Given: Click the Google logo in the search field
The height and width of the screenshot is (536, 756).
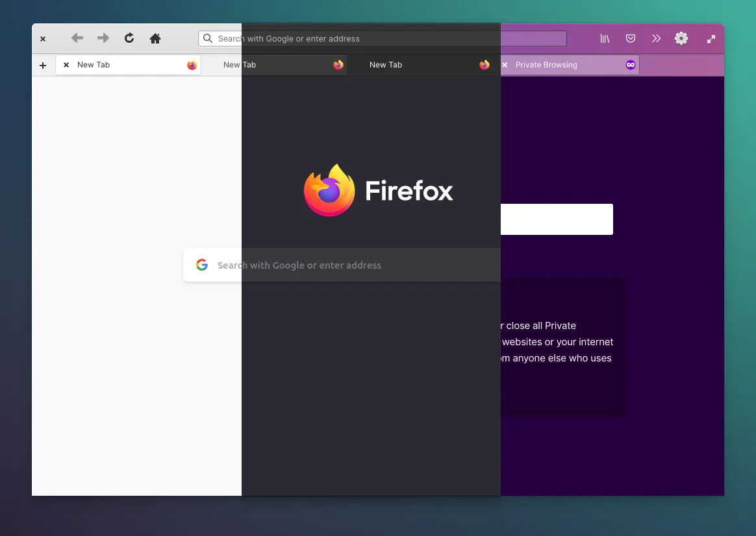Looking at the screenshot, I should click(201, 265).
